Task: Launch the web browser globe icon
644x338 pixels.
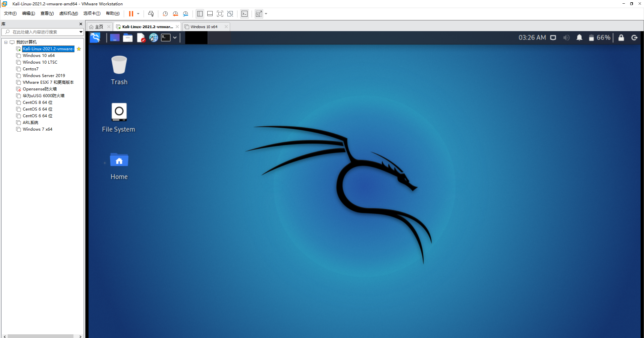Action: (154, 38)
